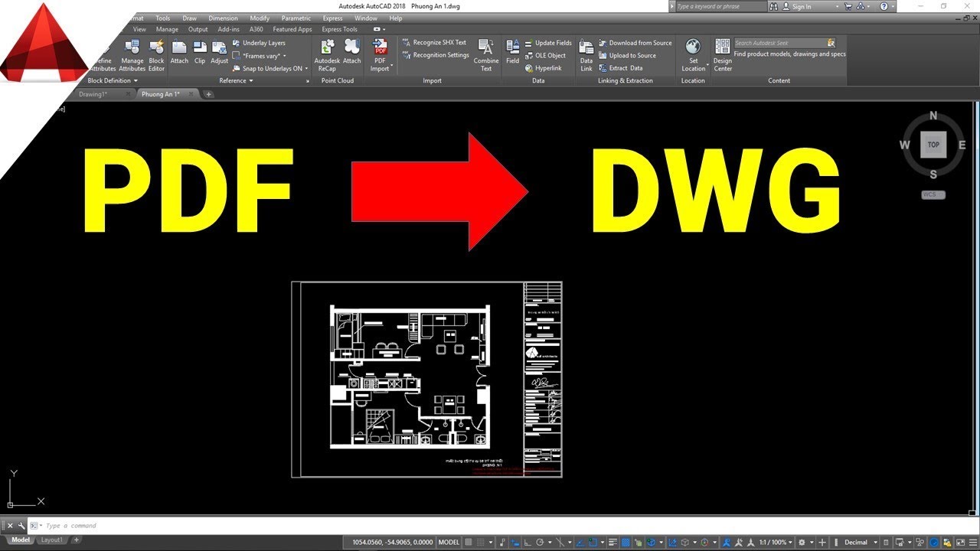Switch to the Layout1 tab
The width and height of the screenshot is (980, 551).
pos(51,540)
